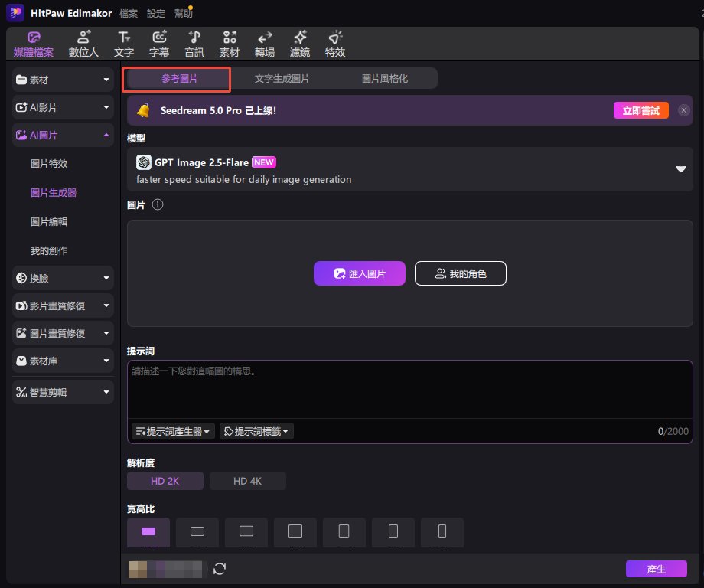The image size is (704, 588).
Task: Dismiss the Seedream 5.0 Pro banner
Action: click(684, 110)
